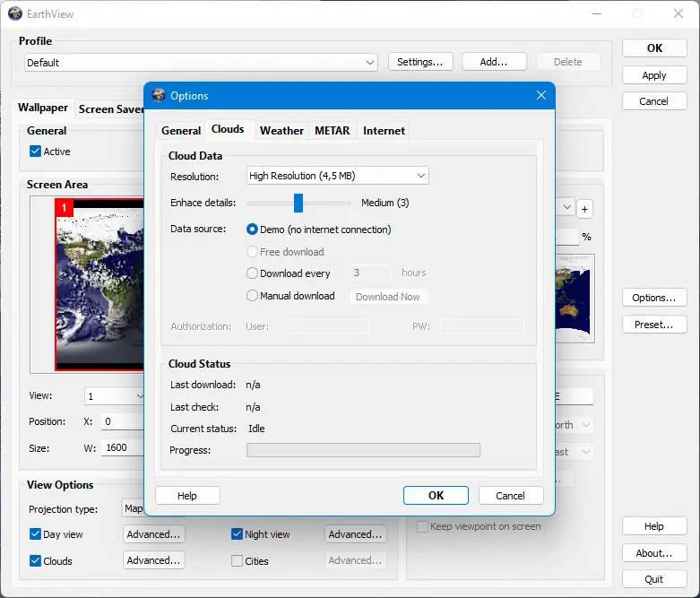This screenshot has width=700, height=598.
Task: Minimize the EarthView window
Action: [597, 13]
